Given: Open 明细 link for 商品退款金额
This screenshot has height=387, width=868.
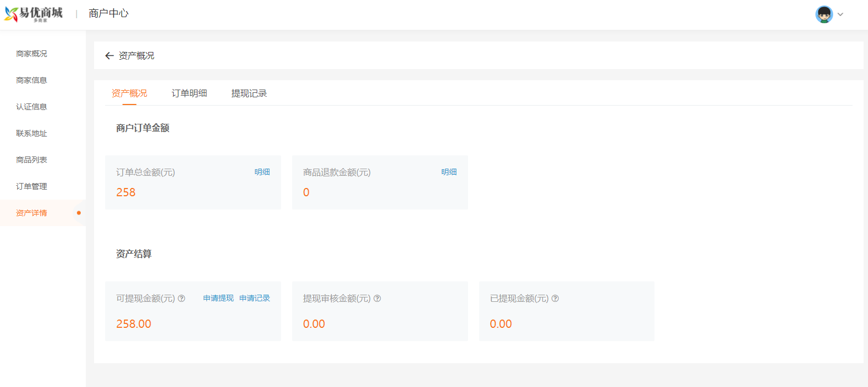Looking at the screenshot, I should 449,172.
